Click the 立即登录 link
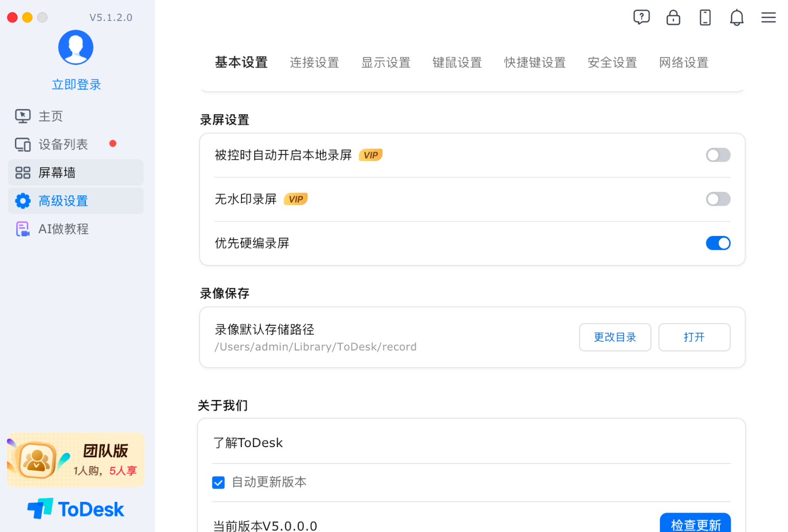Viewport: 788px width, 532px height. click(76, 84)
